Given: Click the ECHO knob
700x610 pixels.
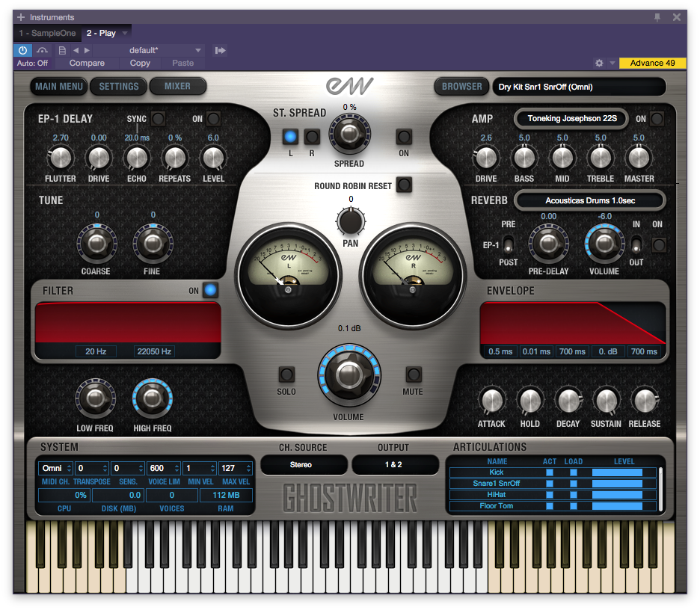Looking at the screenshot, I should coord(137,158).
